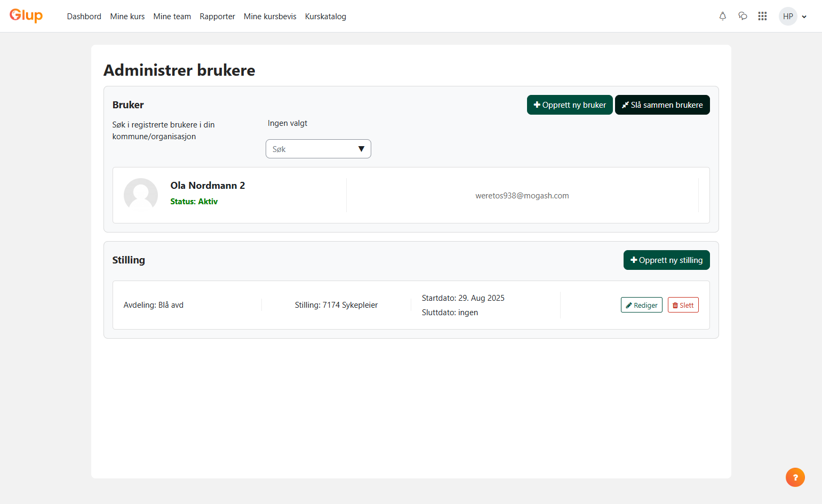
Task: Click Sluttdato: ingen text
Action: [x=450, y=313]
